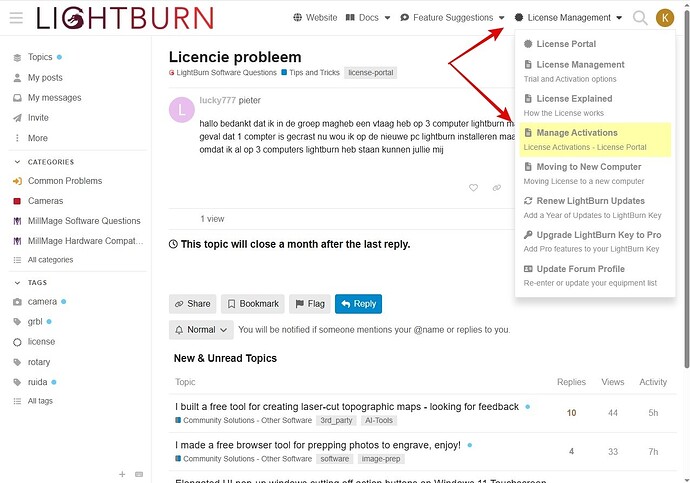Choose Update Forum Profile entry
Image resolution: width=690 pixels, height=483 pixels.
coord(595,275)
